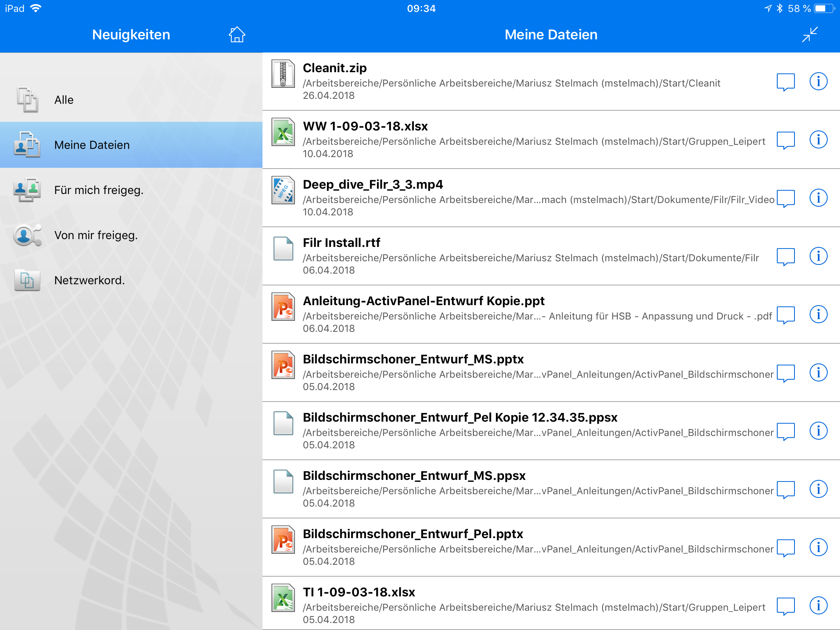Tap the home icon in header

coord(237,35)
